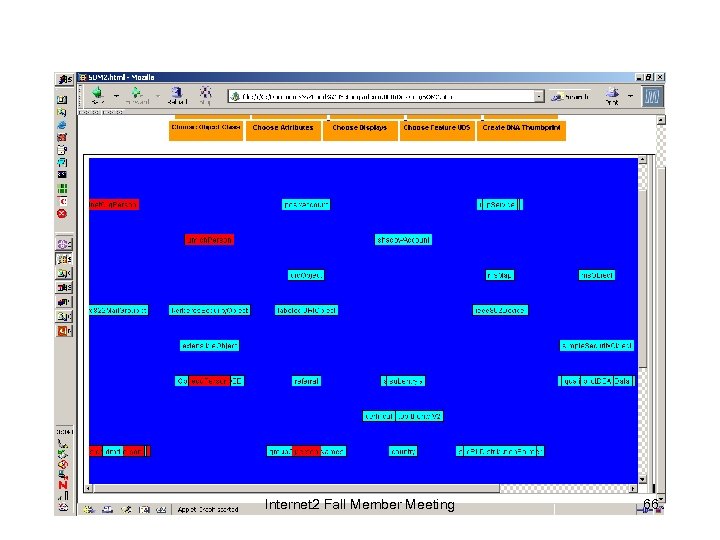Select the shadowAccount object class box
Image resolution: width=720 pixels, height=540 pixels.
[403, 240]
